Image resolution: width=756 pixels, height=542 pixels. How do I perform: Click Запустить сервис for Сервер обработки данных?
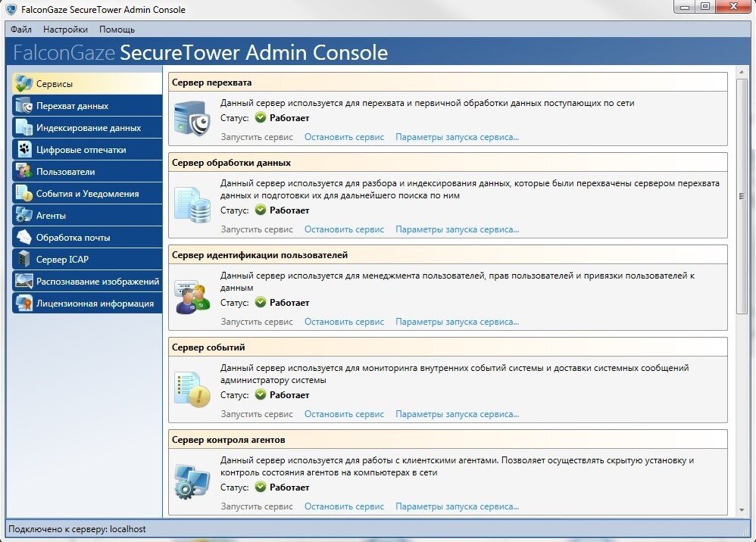pos(257,229)
